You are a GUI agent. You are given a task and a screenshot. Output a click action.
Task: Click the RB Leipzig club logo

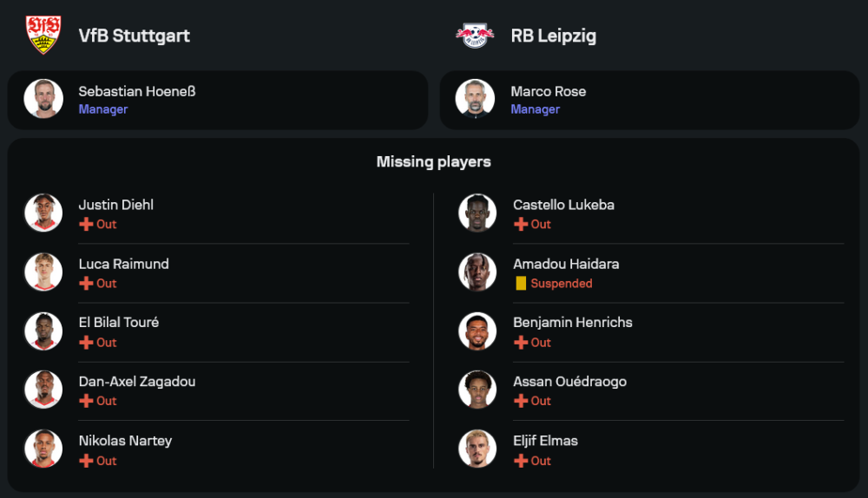[x=475, y=35]
